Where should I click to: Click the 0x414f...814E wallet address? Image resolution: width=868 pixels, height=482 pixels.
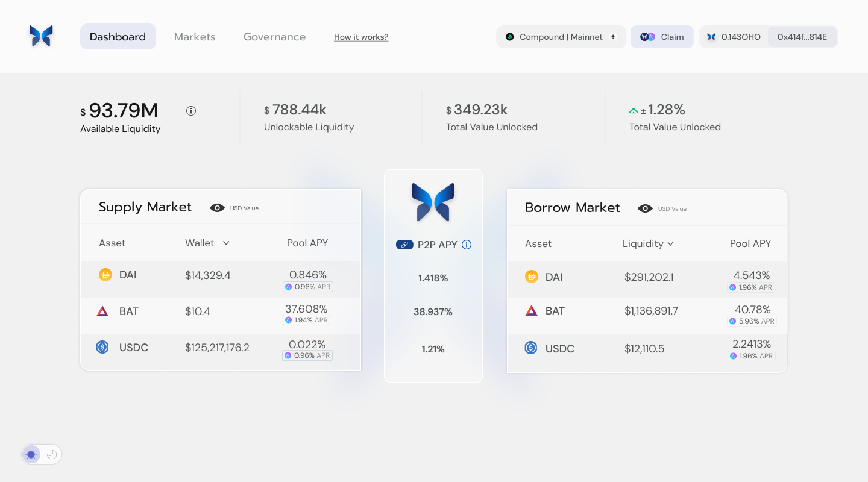802,37
